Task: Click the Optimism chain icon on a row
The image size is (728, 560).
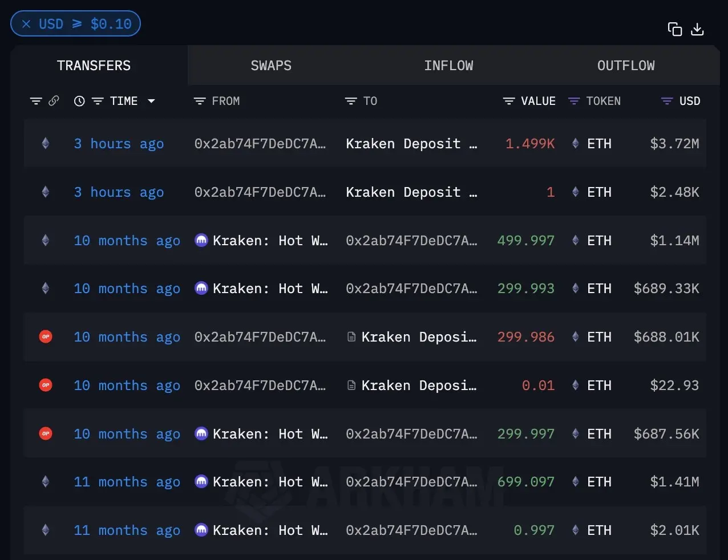Action: pos(45,336)
